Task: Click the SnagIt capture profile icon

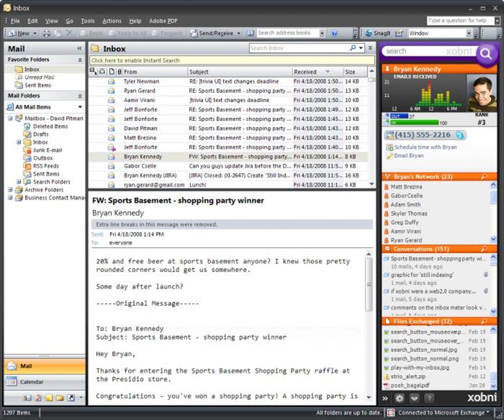Action: (x=399, y=33)
